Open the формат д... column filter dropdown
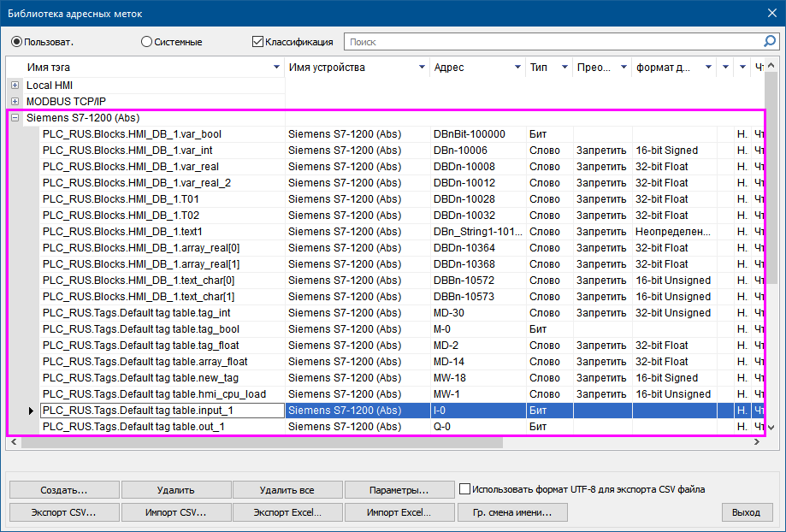Viewport: 786px width, 532px height. click(708, 68)
